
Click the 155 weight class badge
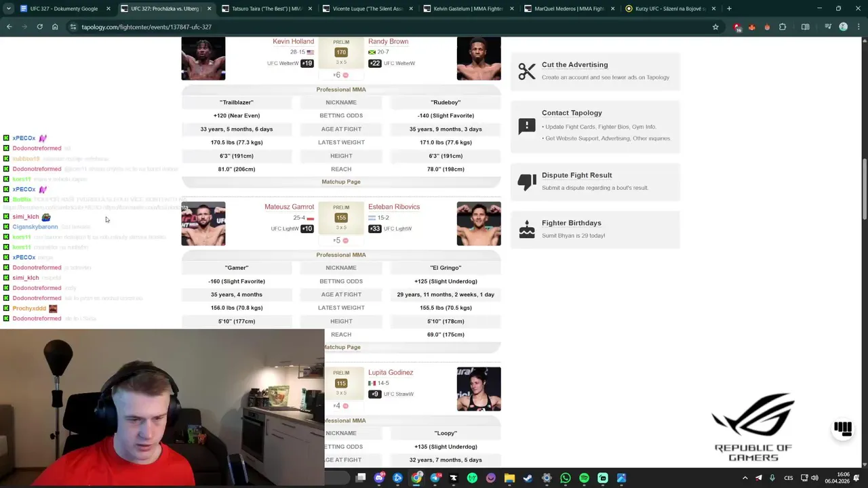pos(341,218)
